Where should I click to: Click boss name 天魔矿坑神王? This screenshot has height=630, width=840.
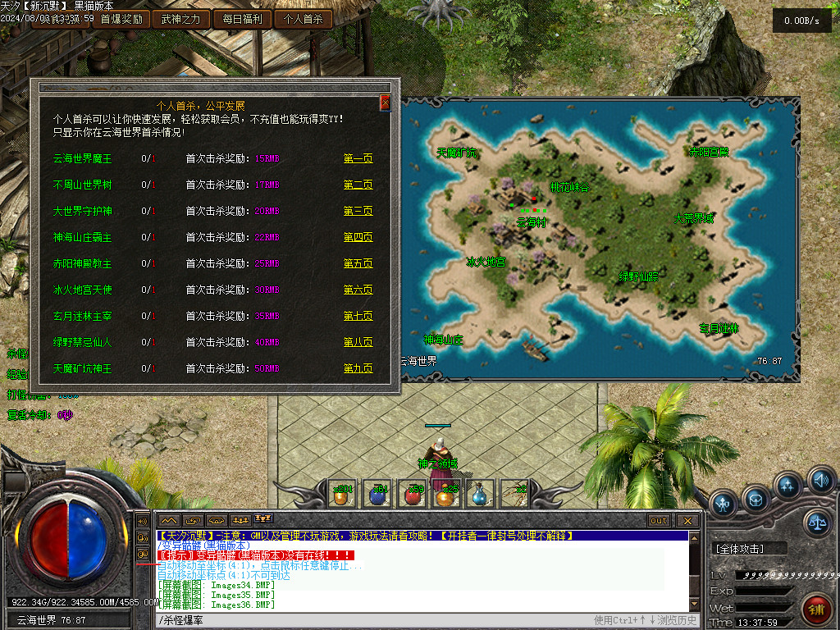83,368
